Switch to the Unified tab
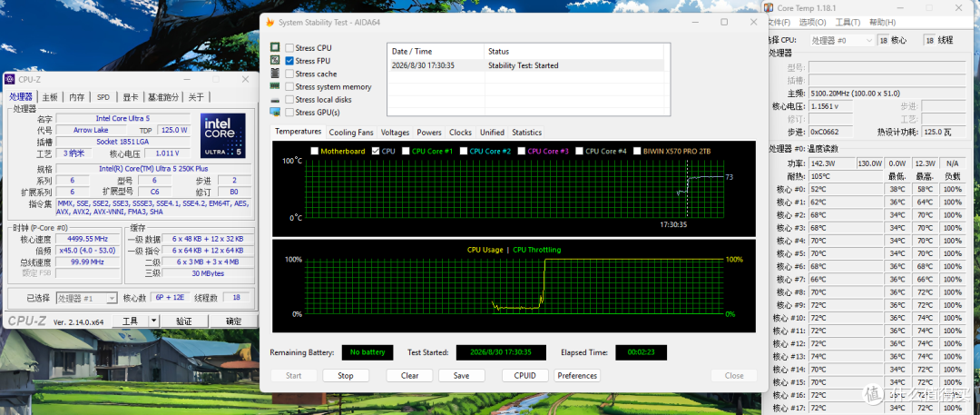Image resolution: width=980 pixels, height=415 pixels. [x=492, y=132]
